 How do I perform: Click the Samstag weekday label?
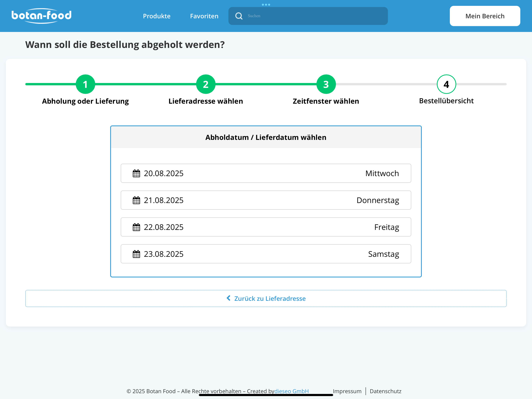tap(384, 254)
